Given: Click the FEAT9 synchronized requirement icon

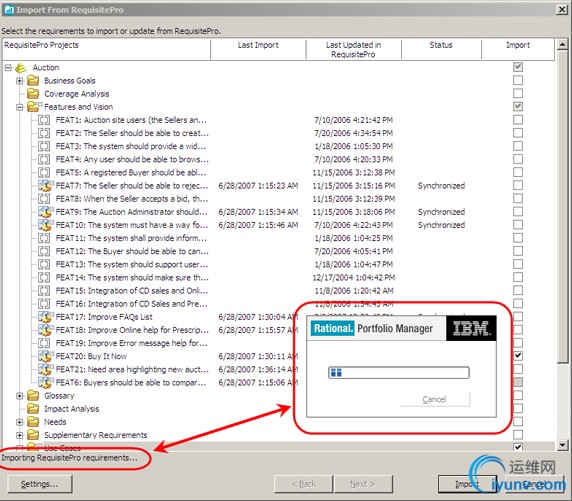Looking at the screenshot, I should point(45,212).
